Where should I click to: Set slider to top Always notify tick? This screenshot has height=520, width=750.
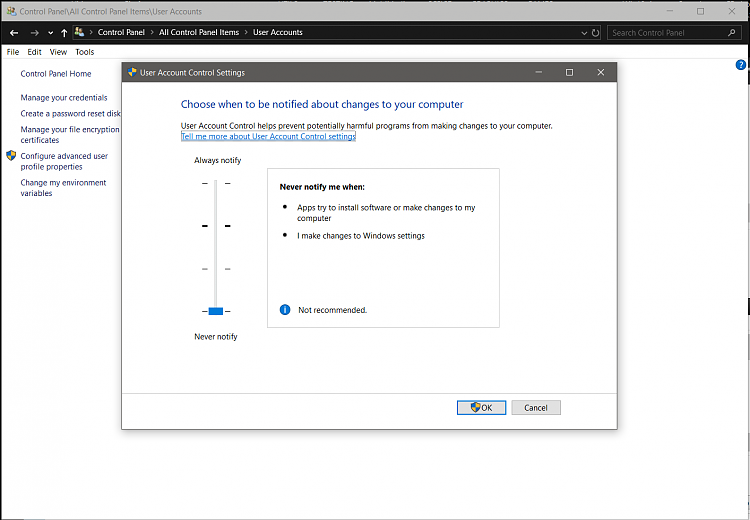pos(216,183)
